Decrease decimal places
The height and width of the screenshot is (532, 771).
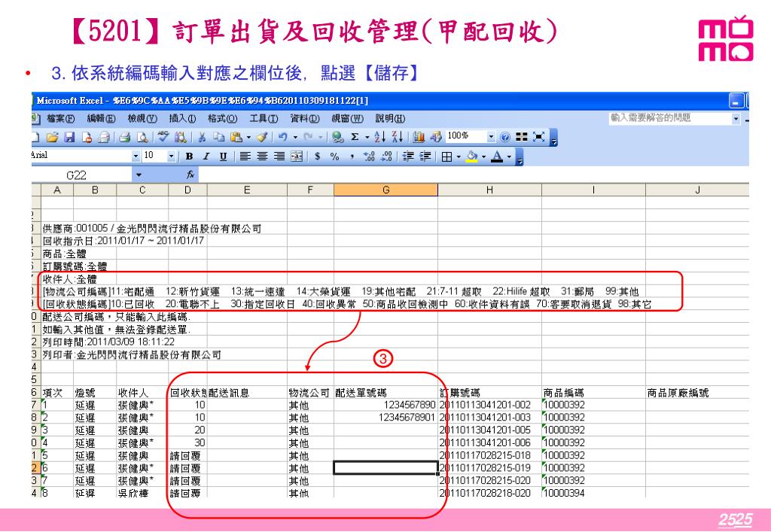tap(387, 157)
